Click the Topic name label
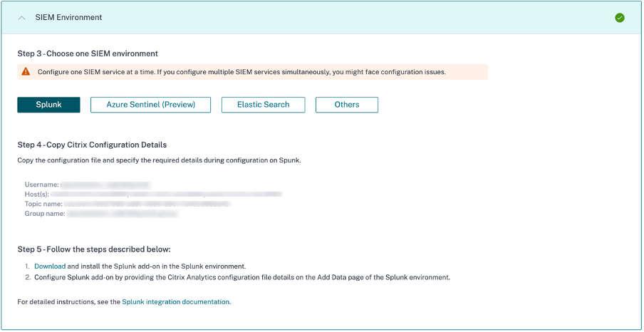This screenshot has height=332, width=644. click(43, 204)
